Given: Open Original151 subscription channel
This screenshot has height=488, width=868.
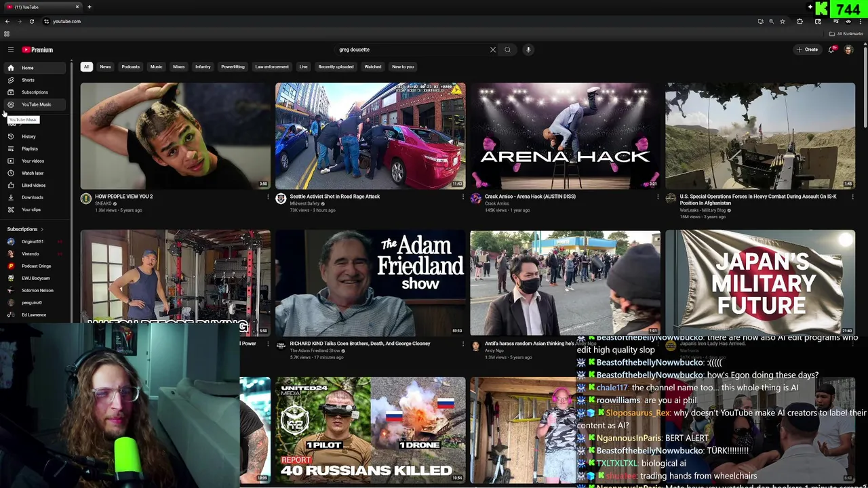Looking at the screenshot, I should [x=35, y=241].
